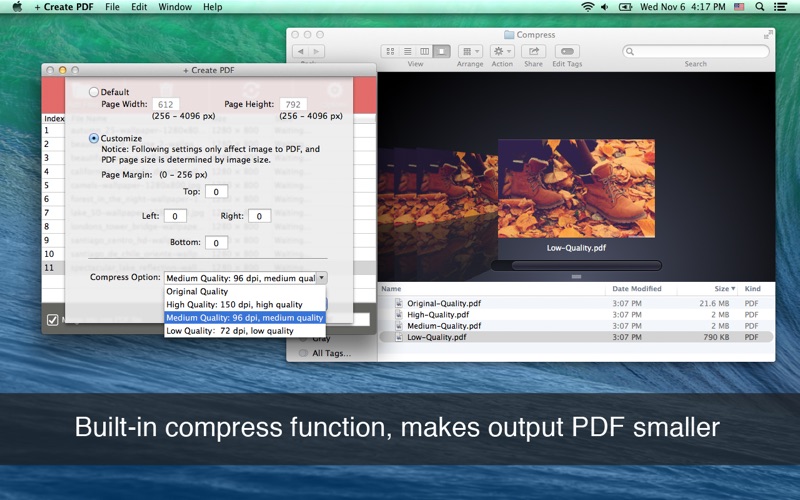Open the + Create PDF app menu
The image size is (800, 500).
point(64,7)
